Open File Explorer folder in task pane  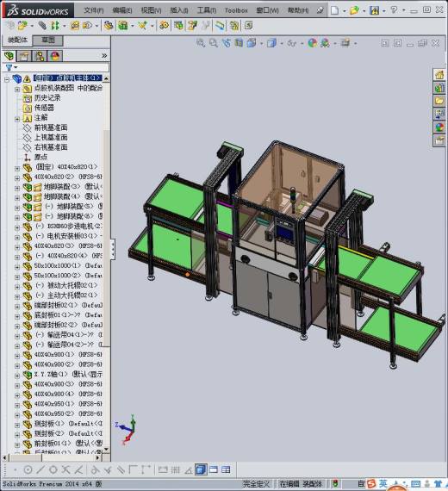pos(439,101)
